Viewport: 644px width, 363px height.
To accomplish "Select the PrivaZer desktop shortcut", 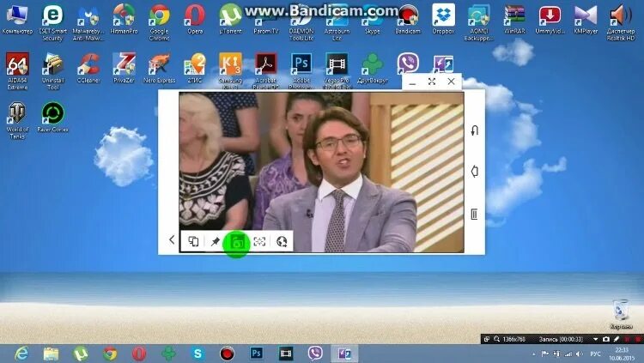I will click(124, 68).
